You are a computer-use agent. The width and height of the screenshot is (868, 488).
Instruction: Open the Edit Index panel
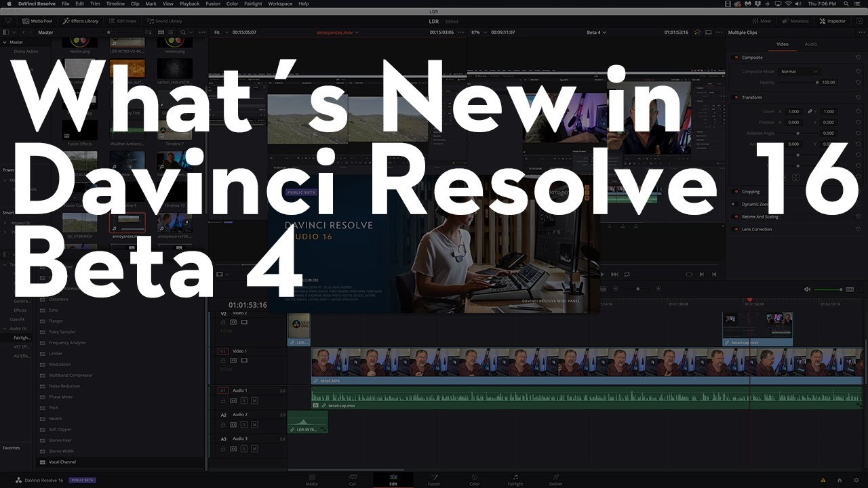click(x=122, y=21)
